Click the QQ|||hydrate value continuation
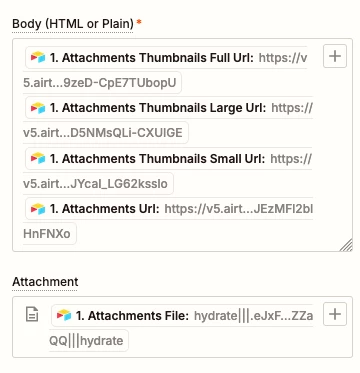Screen dimensions: 360x373 [x=86, y=341]
